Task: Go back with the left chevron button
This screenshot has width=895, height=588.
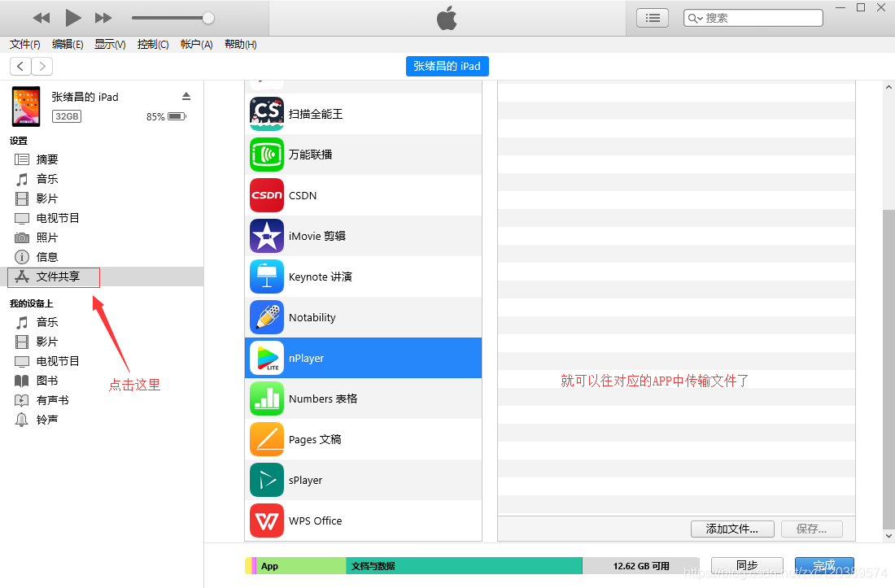Action: pyautogui.click(x=20, y=66)
